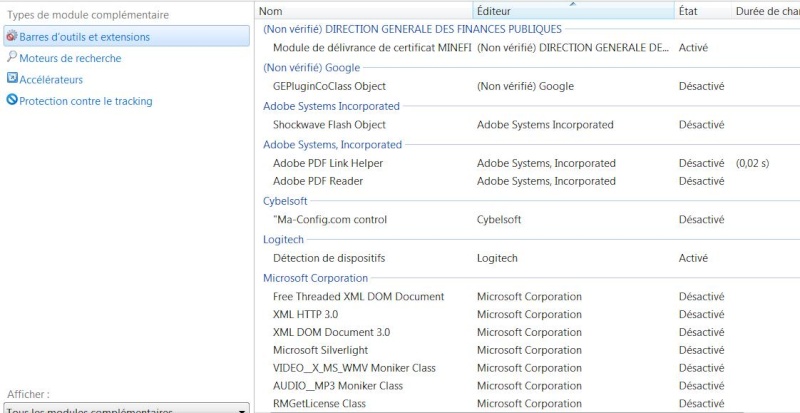Open the Afficher modules dropdown

(127, 408)
